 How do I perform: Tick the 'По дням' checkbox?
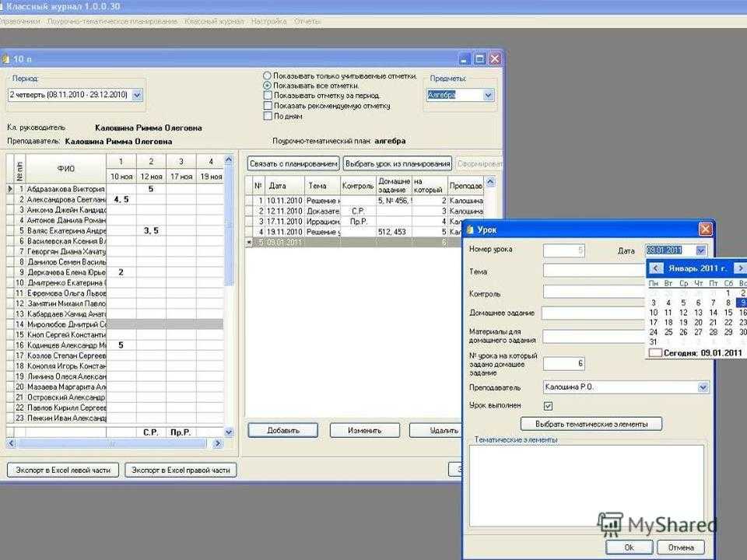268,116
